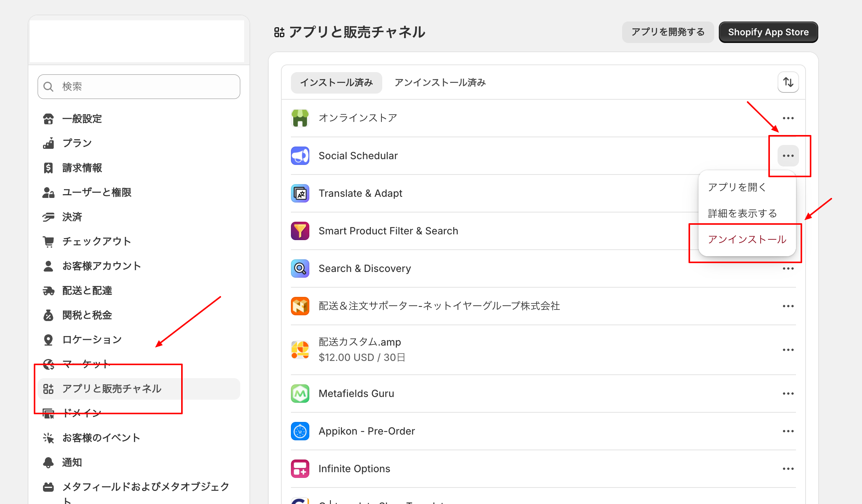862x504 pixels.
Task: Go to 通知 settings text
Action: (72, 463)
